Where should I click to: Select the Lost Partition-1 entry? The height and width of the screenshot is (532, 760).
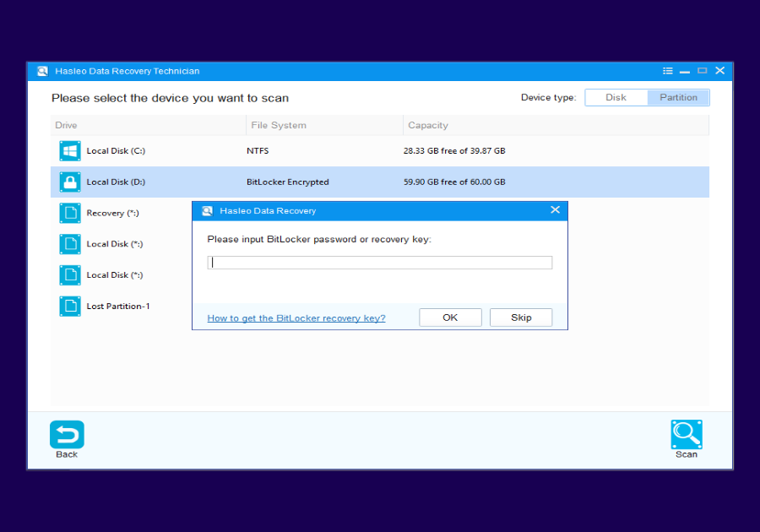click(x=117, y=306)
